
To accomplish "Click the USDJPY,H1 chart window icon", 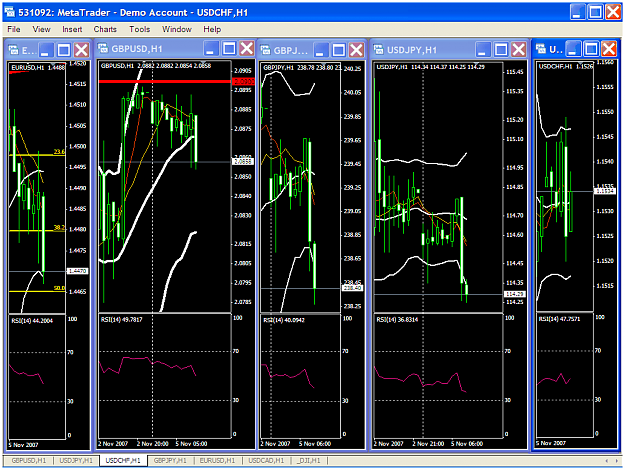I will [x=378, y=49].
